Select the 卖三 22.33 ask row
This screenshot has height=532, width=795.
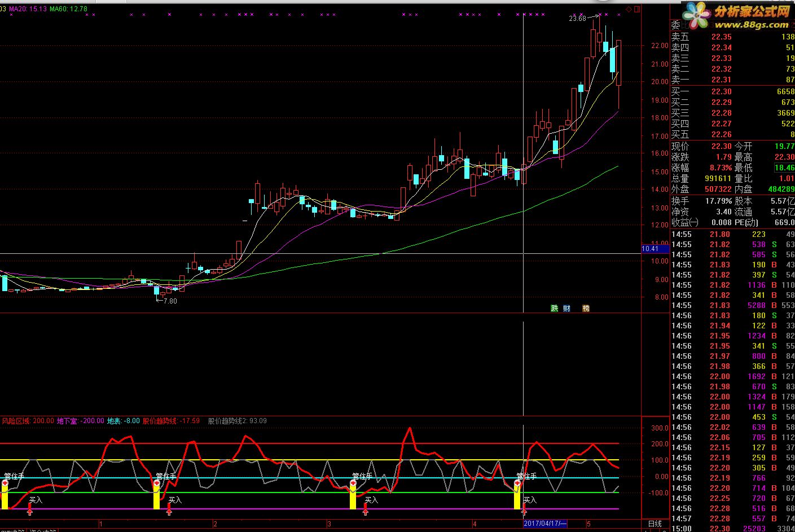(732, 58)
